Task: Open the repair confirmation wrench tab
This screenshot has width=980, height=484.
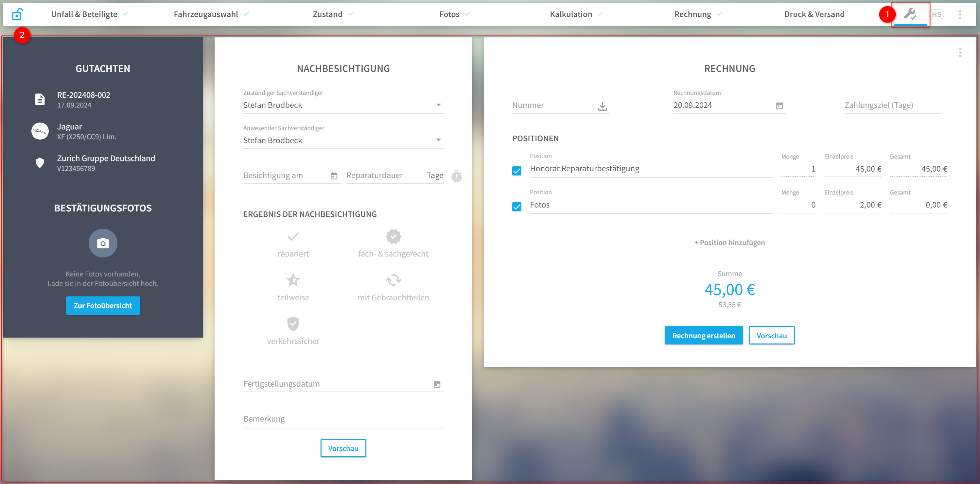Action: tap(910, 14)
